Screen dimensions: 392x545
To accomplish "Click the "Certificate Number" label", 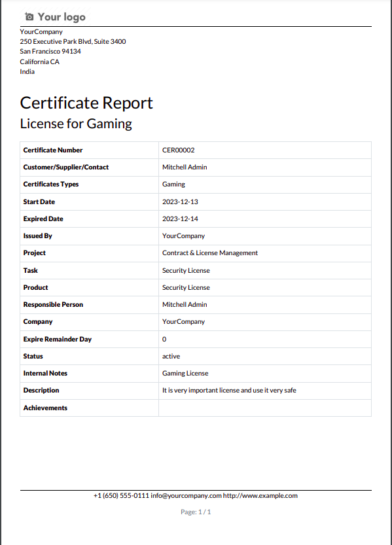I will 53,150.
